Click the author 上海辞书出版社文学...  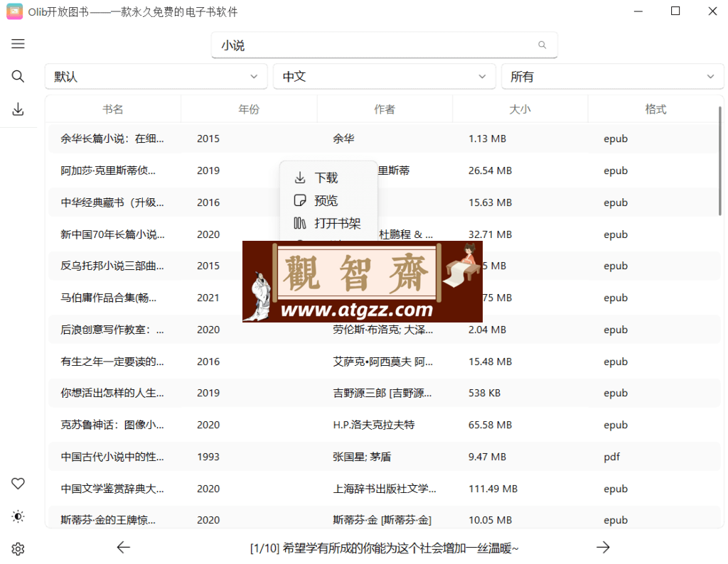(385, 489)
